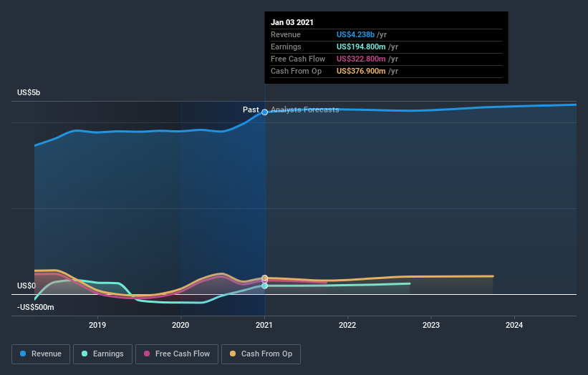This screenshot has width=588, height=375.
Task: Click the 2020 x-axis label
Action: click(x=180, y=325)
